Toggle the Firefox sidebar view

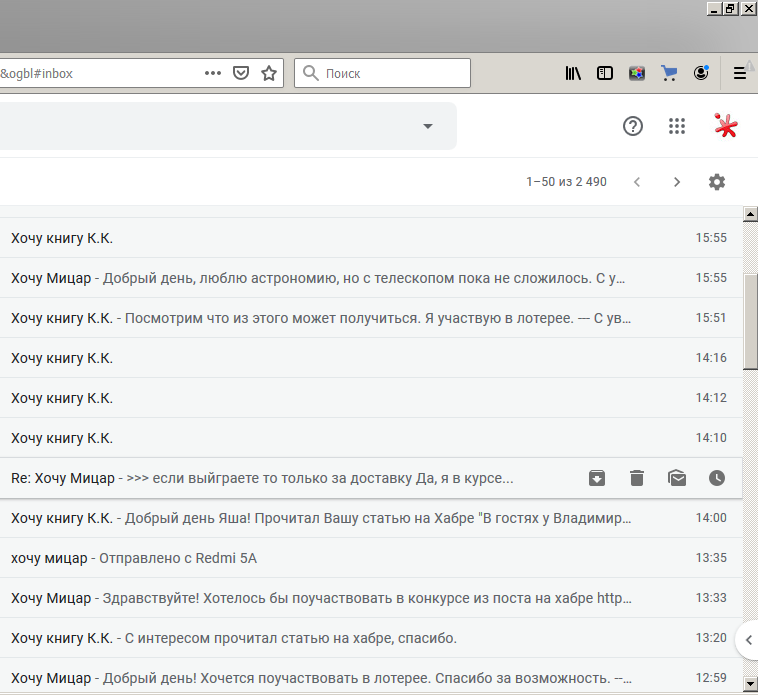point(605,73)
